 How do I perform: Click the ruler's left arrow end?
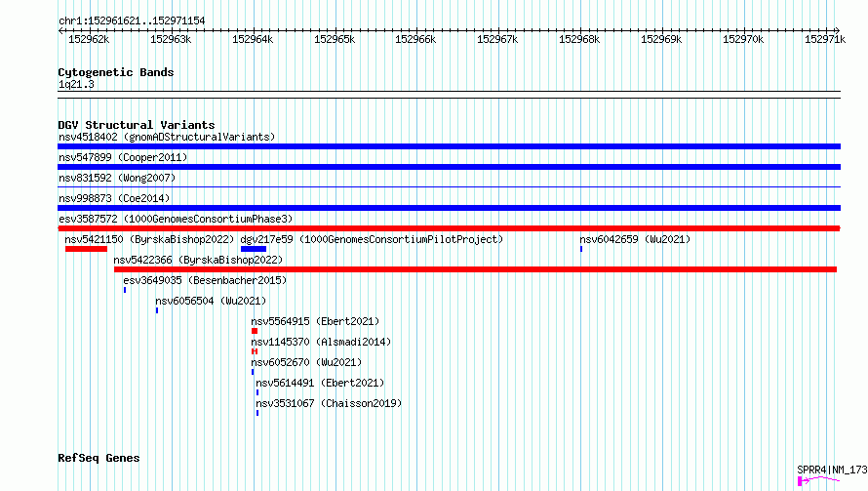[x=60, y=30]
